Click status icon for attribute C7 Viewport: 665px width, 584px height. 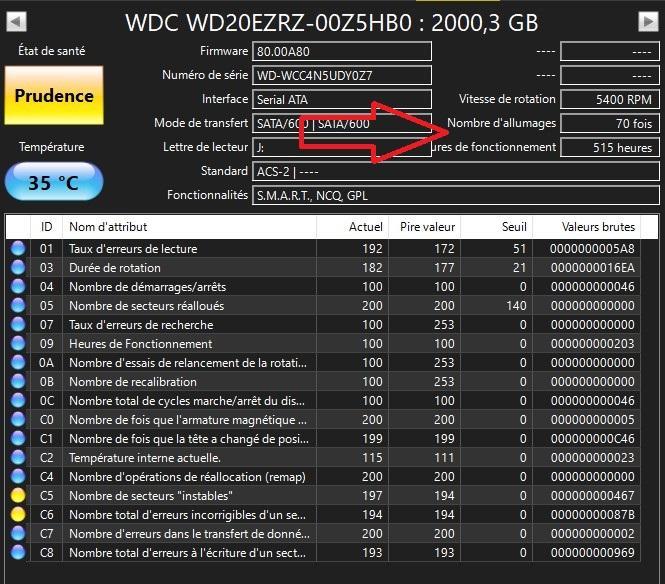tap(18, 534)
